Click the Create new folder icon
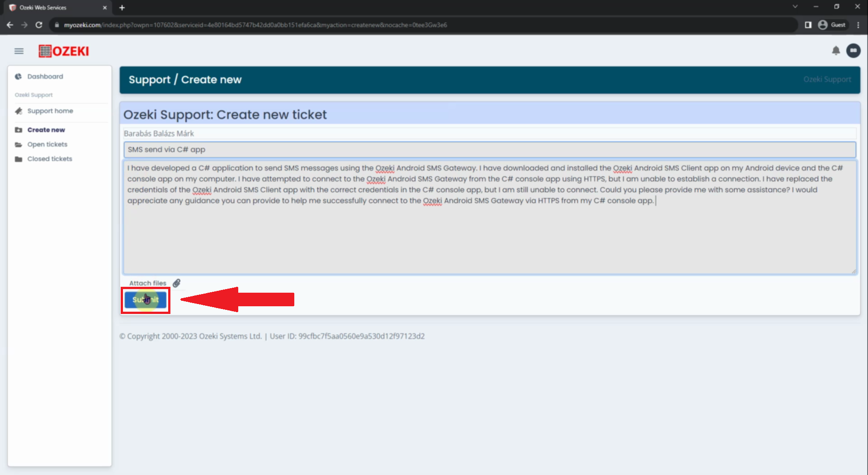 (19, 130)
